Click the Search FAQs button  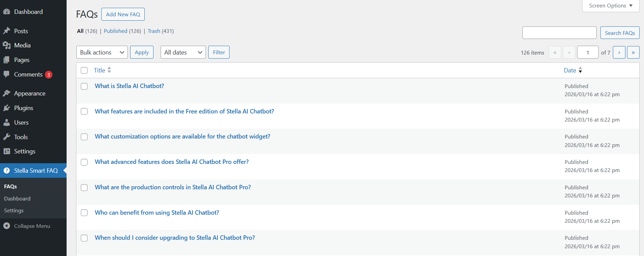coord(620,33)
